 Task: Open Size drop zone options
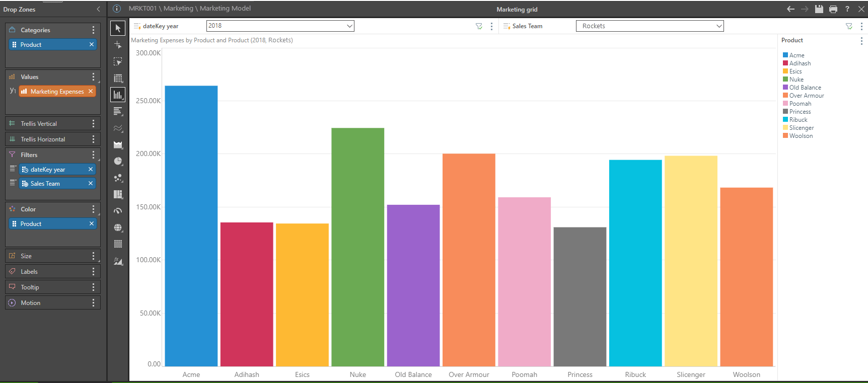pyautogui.click(x=93, y=256)
